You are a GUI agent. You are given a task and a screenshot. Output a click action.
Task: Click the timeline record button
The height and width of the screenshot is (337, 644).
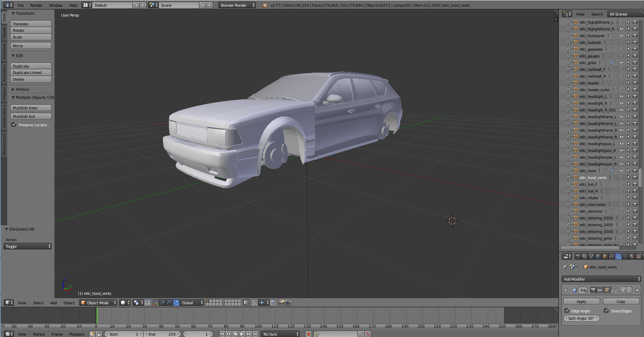pos(308,334)
